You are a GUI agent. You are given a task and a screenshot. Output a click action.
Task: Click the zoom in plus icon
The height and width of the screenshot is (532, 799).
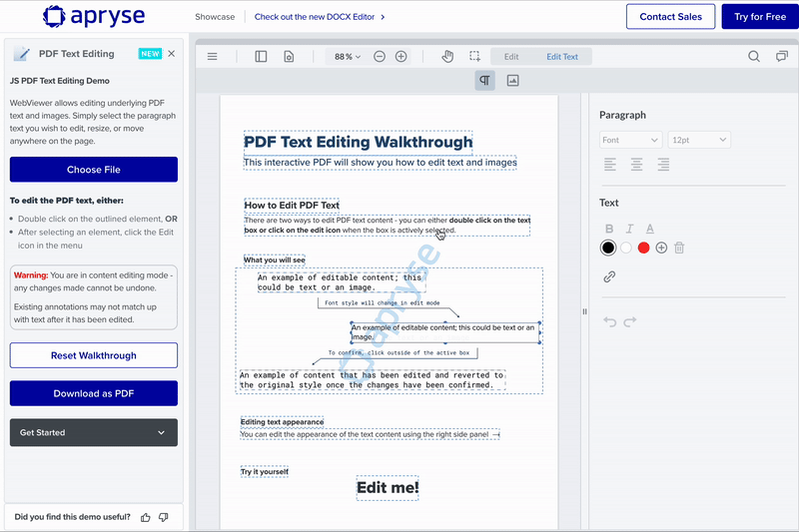coord(401,57)
